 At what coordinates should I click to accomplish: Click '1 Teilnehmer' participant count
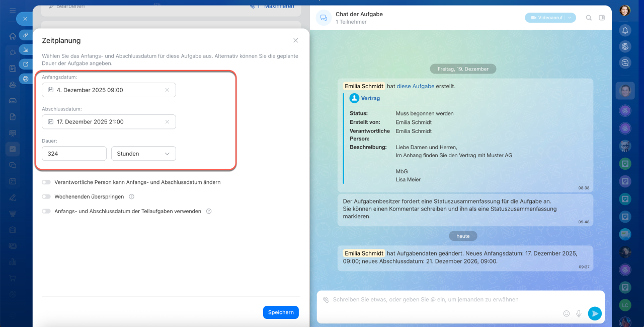(x=351, y=22)
